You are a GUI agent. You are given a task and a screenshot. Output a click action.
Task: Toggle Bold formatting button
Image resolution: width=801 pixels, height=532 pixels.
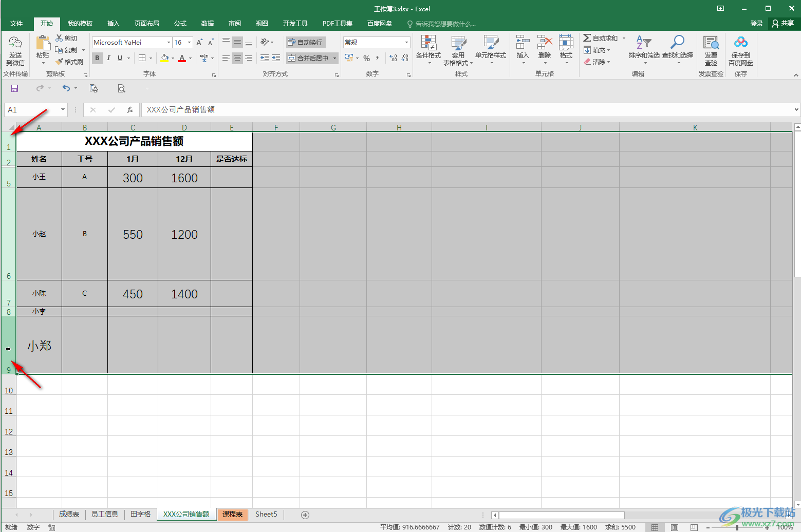point(97,58)
